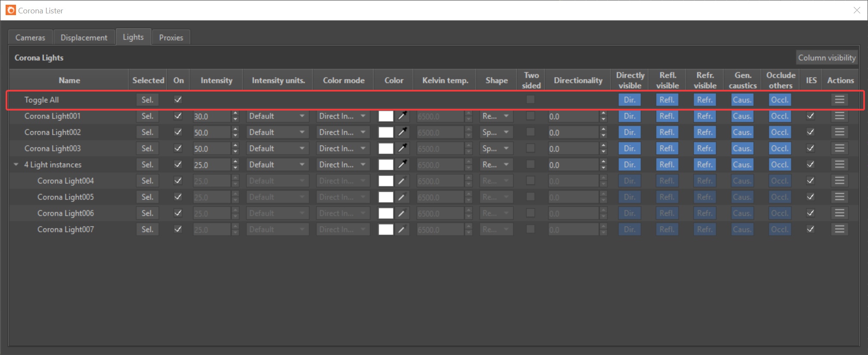This screenshot has width=868, height=355.
Task: Open actions menu for Corona Light006
Action: [839, 213]
